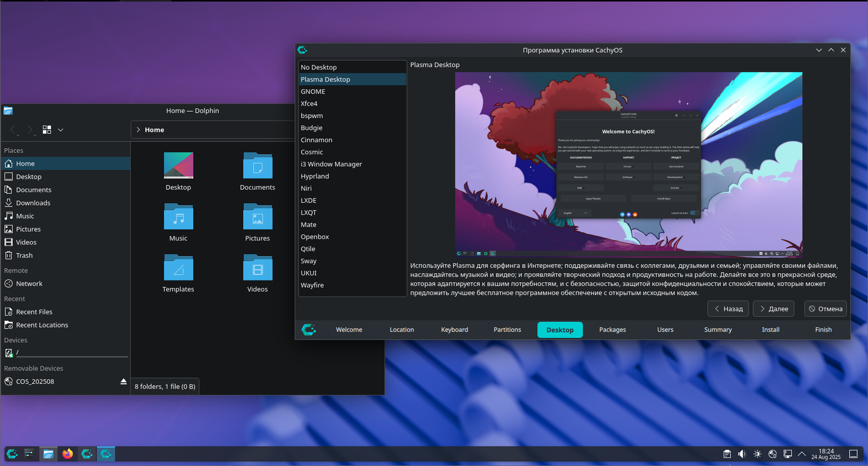Open the root "/" device in Dolphin sidebar

pos(65,353)
